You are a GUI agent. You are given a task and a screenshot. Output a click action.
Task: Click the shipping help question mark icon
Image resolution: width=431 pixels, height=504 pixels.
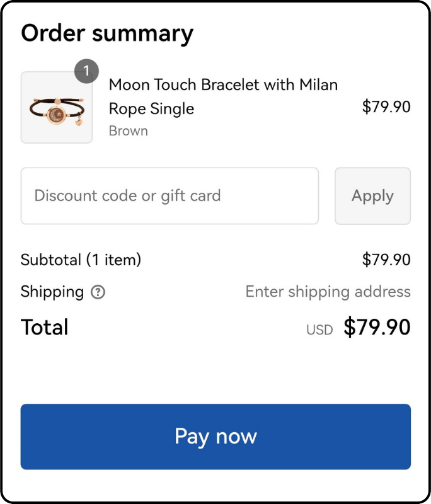click(98, 292)
